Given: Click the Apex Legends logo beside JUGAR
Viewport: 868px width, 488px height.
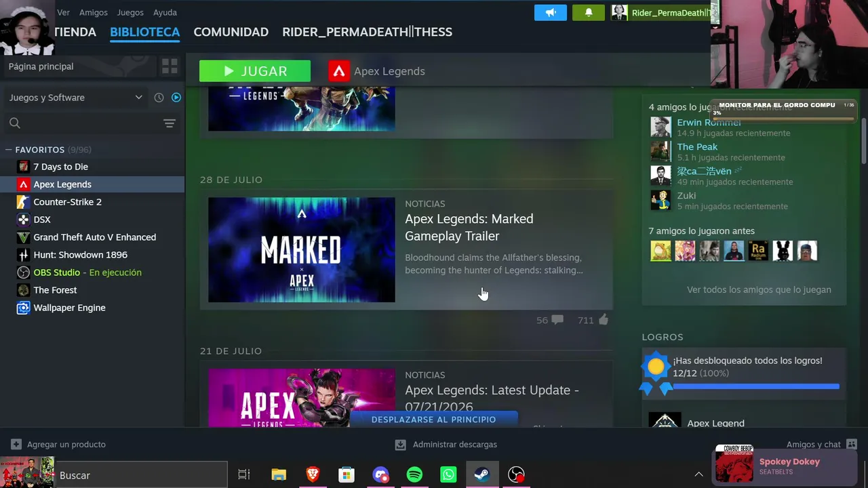Looking at the screenshot, I should pyautogui.click(x=339, y=71).
